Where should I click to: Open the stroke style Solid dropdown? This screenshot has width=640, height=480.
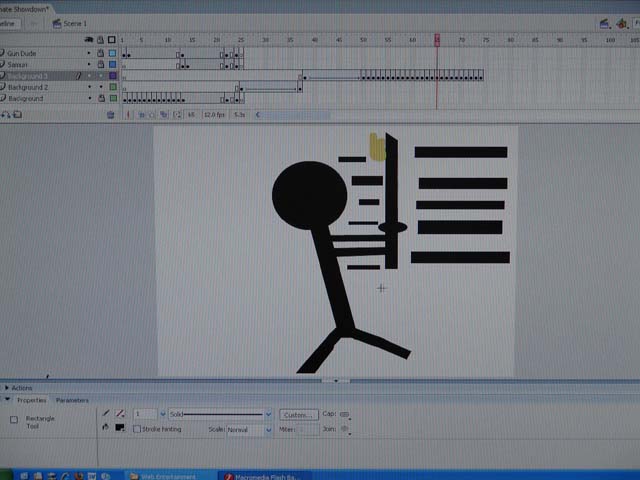[268, 414]
